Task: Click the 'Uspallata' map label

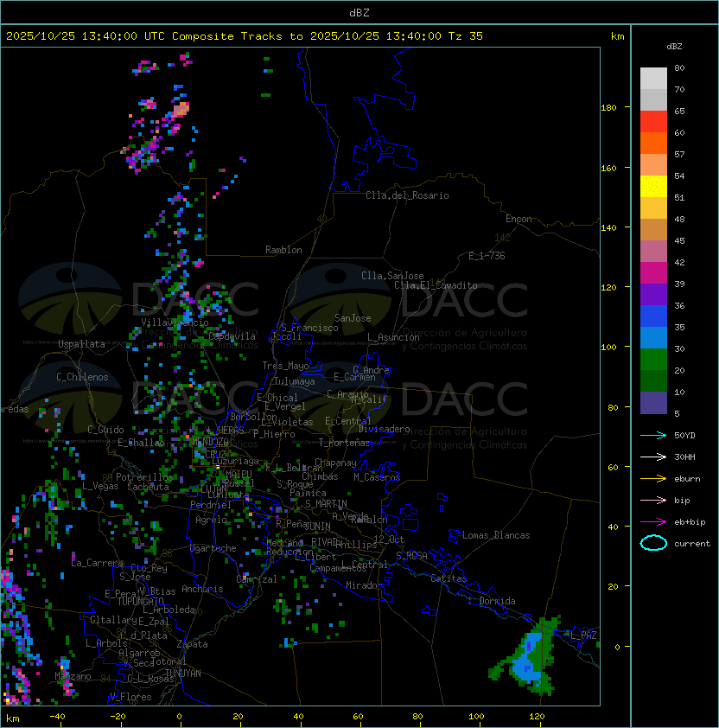Action: [81, 344]
